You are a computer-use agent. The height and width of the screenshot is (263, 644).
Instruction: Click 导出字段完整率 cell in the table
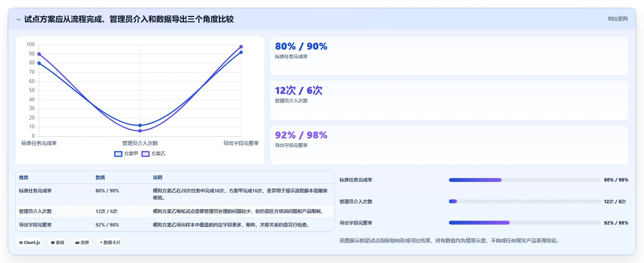(35, 225)
